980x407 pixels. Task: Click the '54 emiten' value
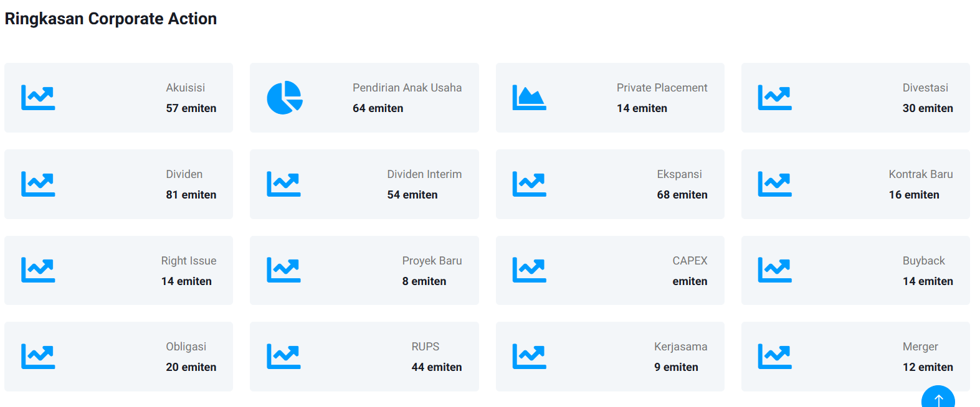[x=412, y=195]
